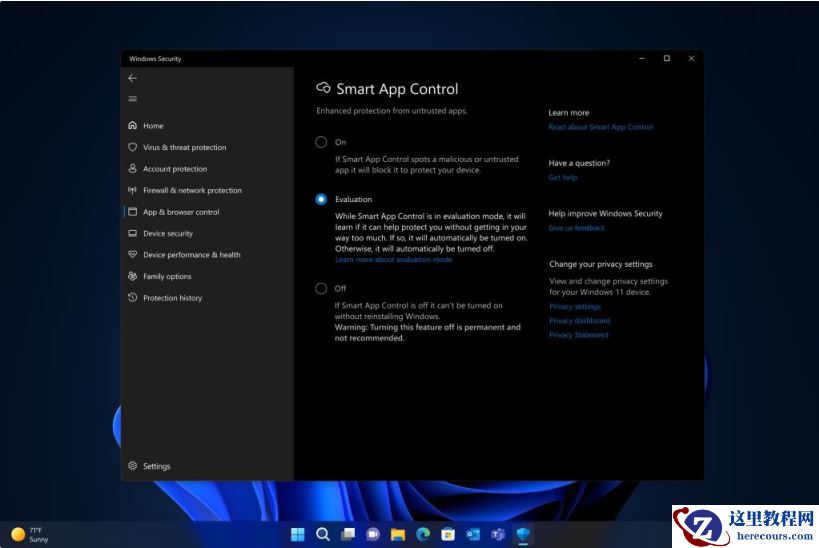Screen dimensions: 819x548
Task: Click the Protection history clock icon
Action: pyautogui.click(x=133, y=298)
